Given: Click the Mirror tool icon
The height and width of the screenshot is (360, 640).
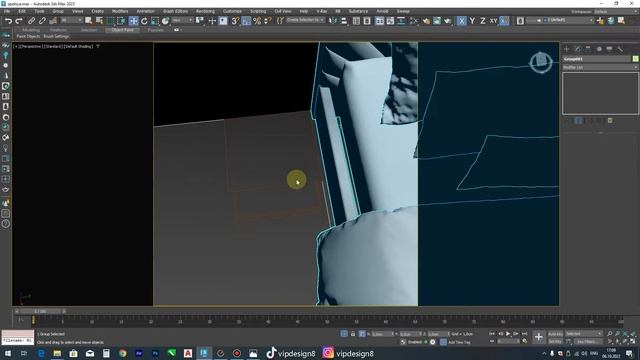Looking at the screenshot, I should click(x=333, y=20).
